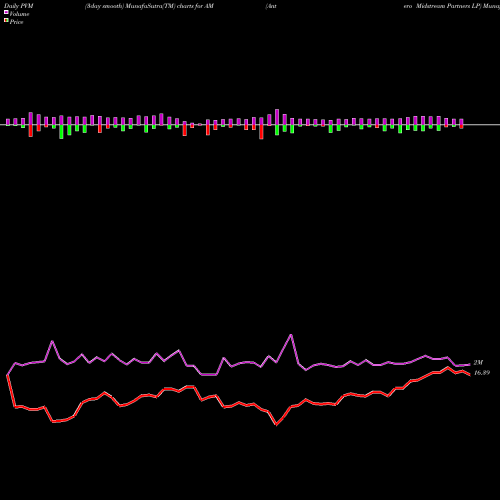The height and width of the screenshot is (500, 500).
Task: Click the 'Price' legend label
Action: tap(16, 22)
